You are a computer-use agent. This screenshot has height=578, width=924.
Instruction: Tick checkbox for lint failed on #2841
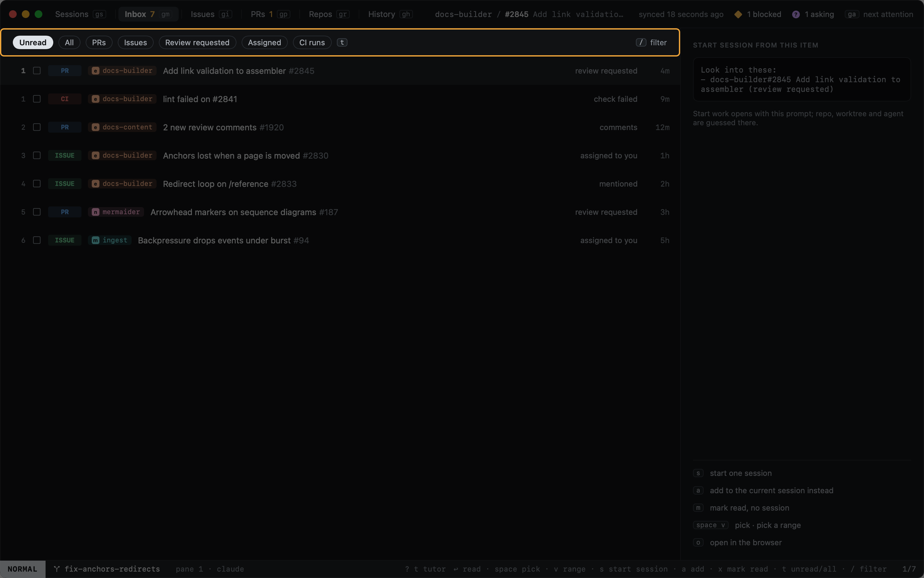(x=37, y=99)
